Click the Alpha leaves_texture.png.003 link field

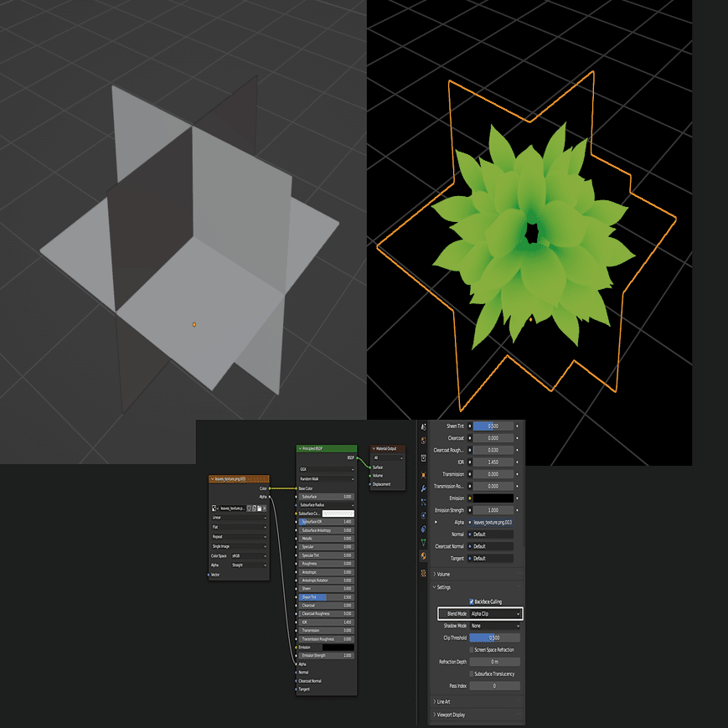(x=490, y=522)
